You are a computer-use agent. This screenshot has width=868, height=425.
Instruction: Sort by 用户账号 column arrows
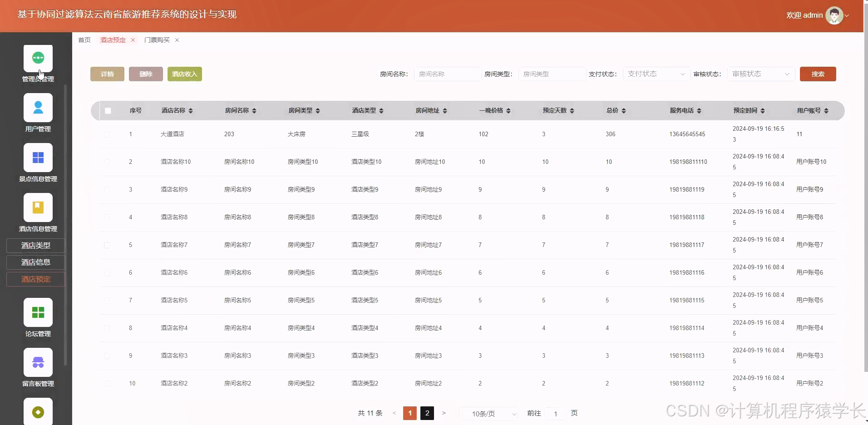826,111
